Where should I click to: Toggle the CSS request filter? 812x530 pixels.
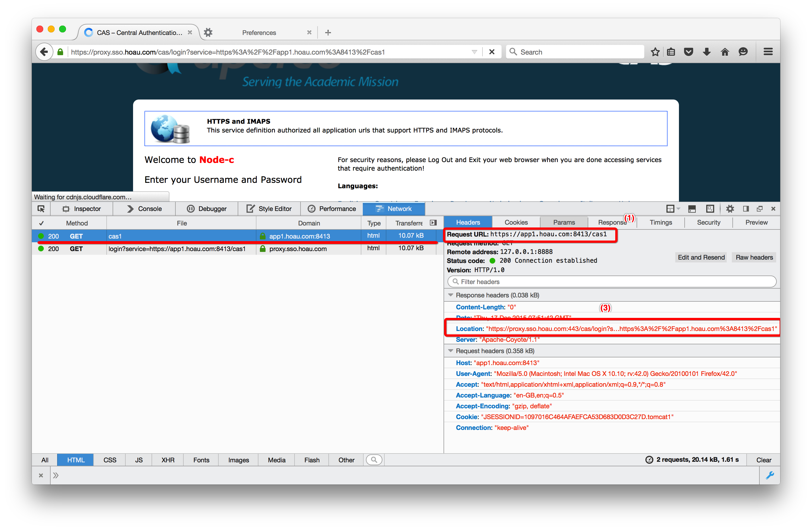click(109, 460)
